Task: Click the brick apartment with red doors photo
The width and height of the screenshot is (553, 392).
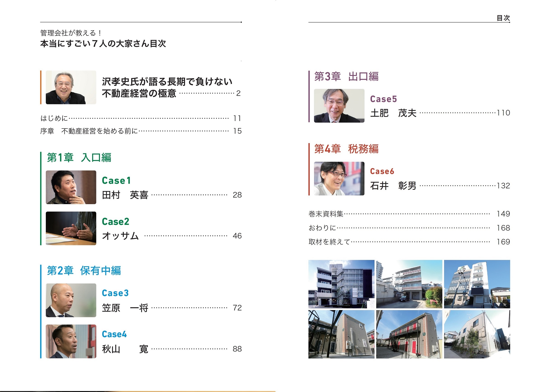Action: (x=409, y=334)
